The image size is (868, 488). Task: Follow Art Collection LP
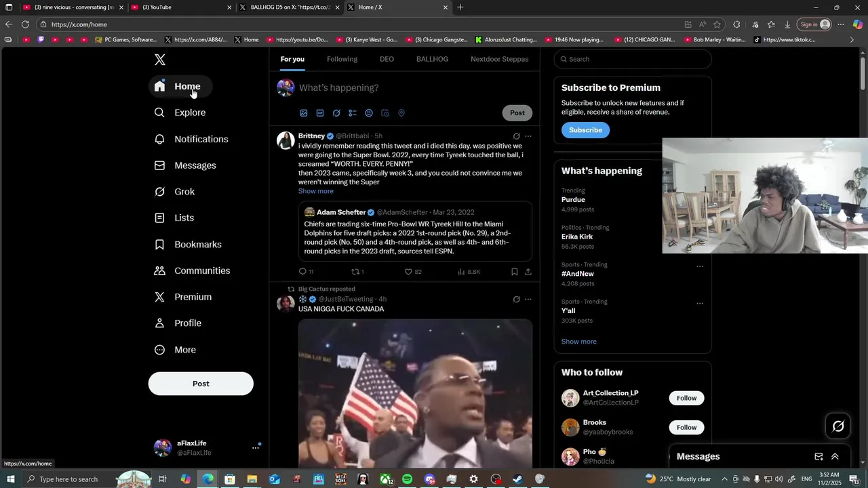pyautogui.click(x=686, y=398)
